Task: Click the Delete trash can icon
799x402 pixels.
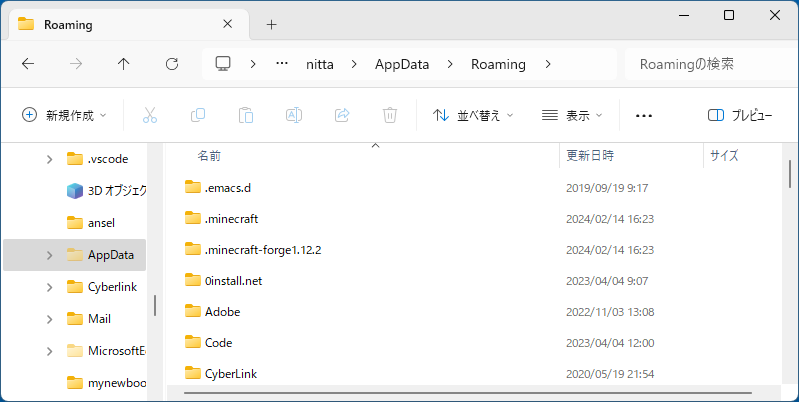Action: [390, 115]
